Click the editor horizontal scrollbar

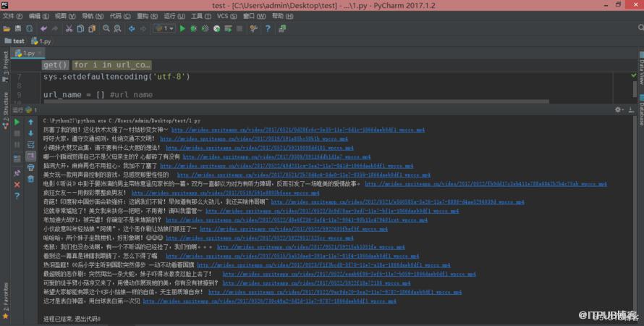(296, 101)
